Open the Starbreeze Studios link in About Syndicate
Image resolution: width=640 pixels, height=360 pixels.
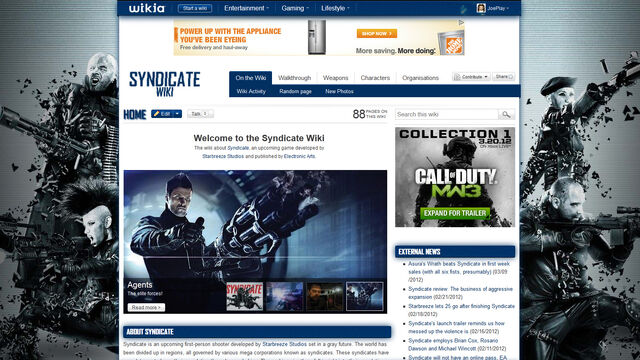point(284,344)
